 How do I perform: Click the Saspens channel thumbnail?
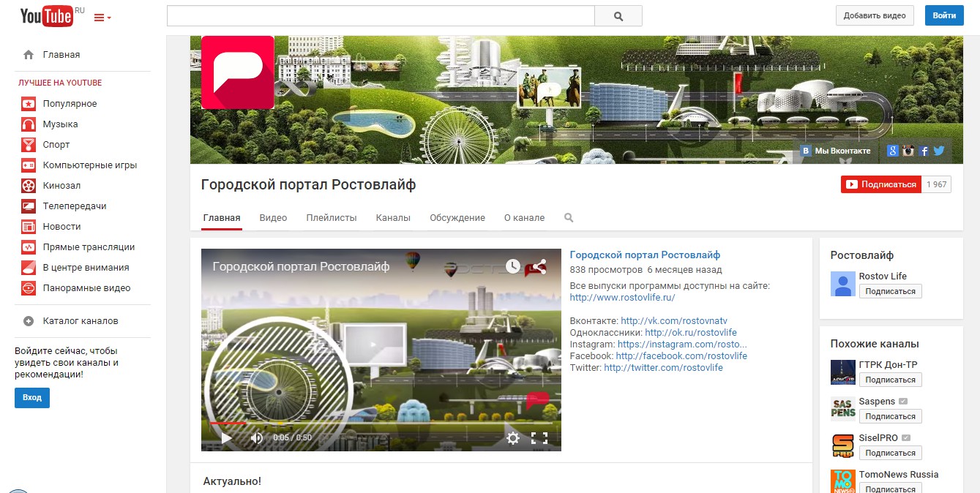tap(843, 409)
